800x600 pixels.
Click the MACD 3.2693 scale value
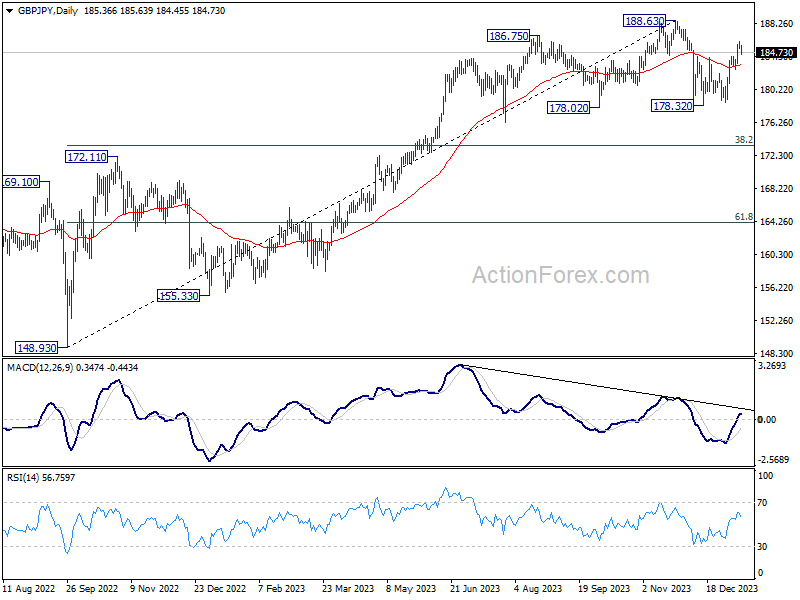772,365
